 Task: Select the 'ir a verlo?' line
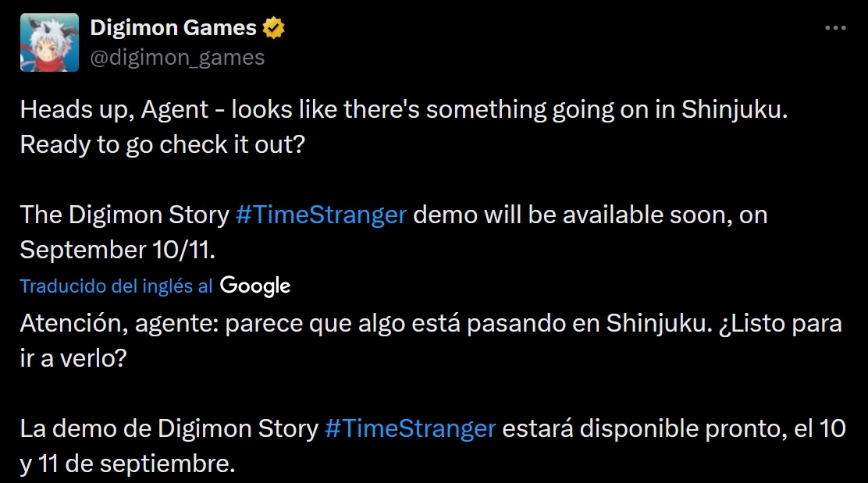73,358
